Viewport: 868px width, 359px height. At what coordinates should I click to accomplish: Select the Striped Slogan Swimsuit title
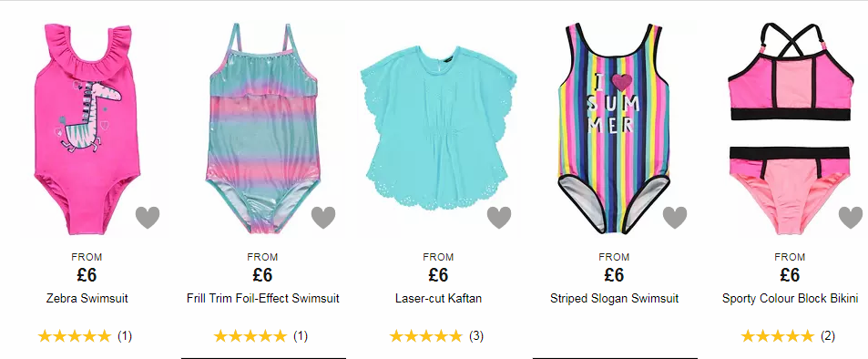615,299
